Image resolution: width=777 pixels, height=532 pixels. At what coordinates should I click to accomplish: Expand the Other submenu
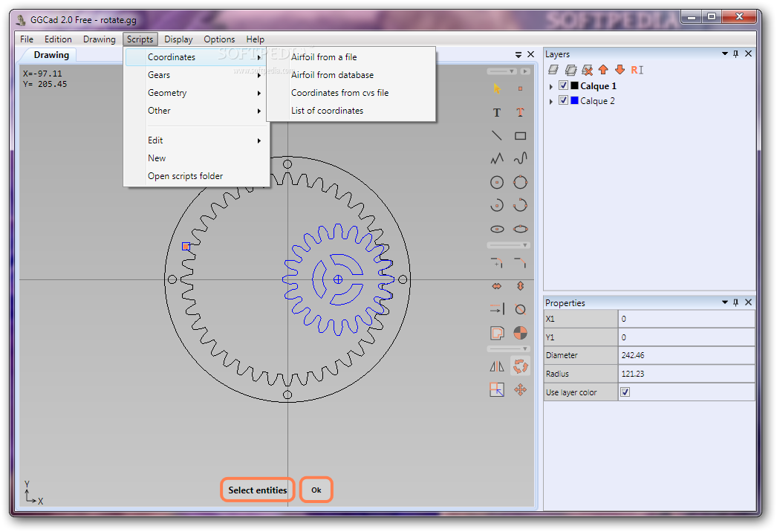pyautogui.click(x=198, y=111)
